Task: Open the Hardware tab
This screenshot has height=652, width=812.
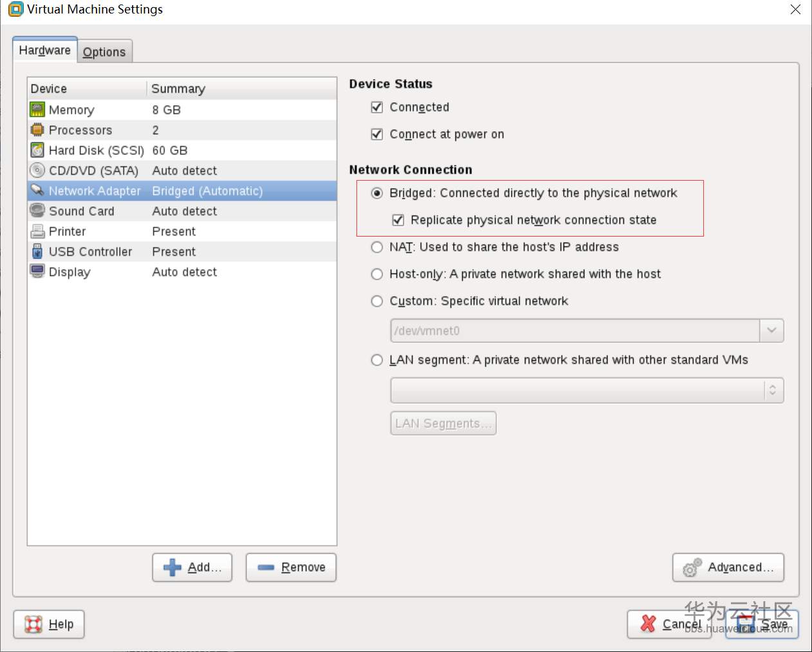Action: 45,50
